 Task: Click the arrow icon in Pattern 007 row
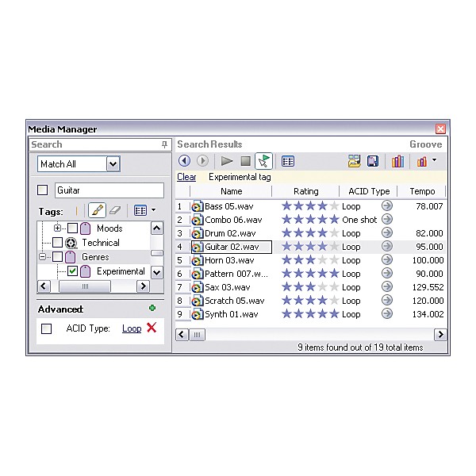[x=387, y=273]
